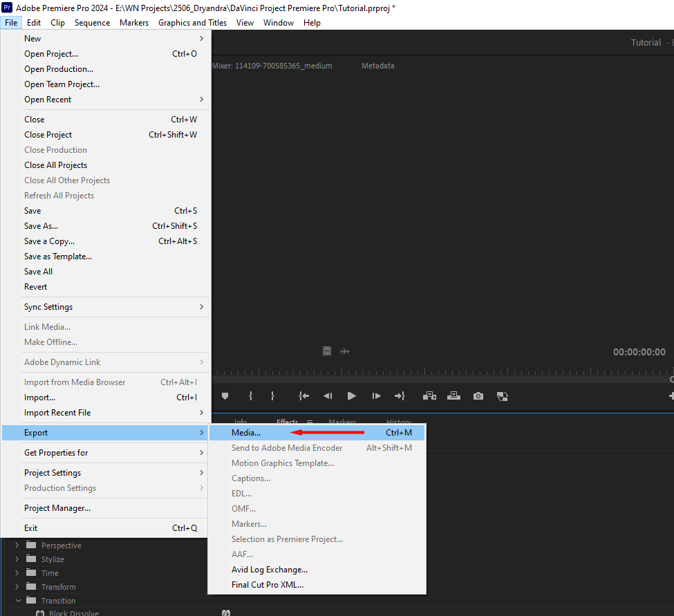This screenshot has width=674, height=616.
Task: Open the Markers menu
Action: pos(134,23)
